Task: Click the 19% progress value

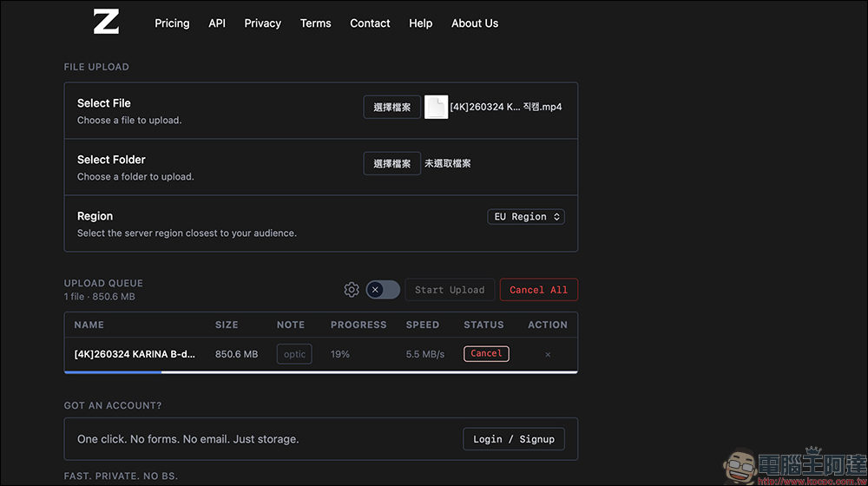Action: pos(340,354)
